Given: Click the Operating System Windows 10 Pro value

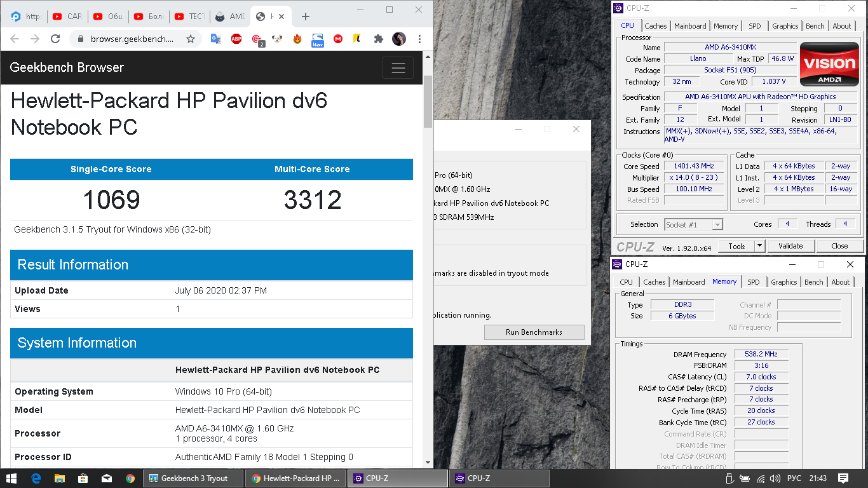Looking at the screenshot, I should (x=224, y=391).
